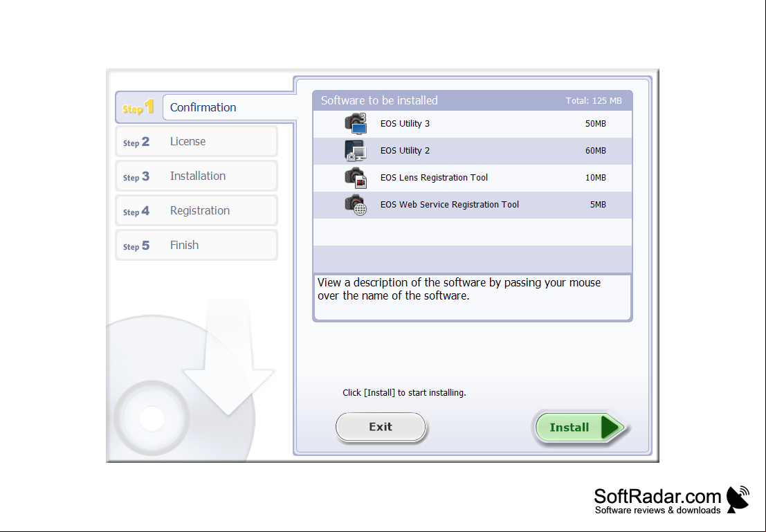The width and height of the screenshot is (766, 532).
Task: Click the 50MB size value
Action: coord(596,124)
